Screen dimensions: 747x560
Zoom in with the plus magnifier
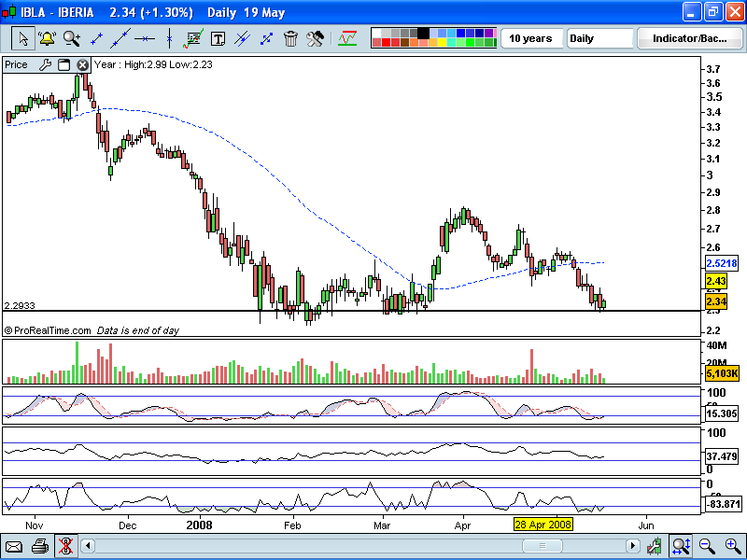(732, 546)
